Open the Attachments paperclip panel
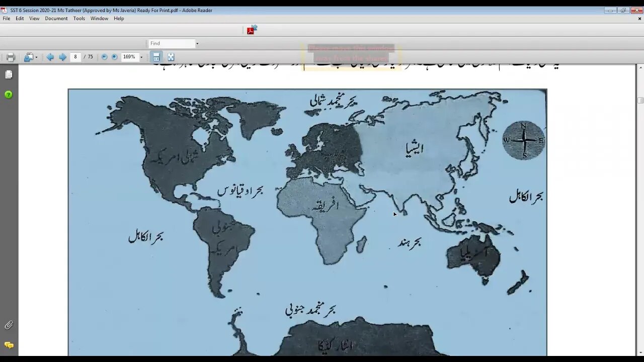Screen dimensions: 644x362 tap(9, 325)
